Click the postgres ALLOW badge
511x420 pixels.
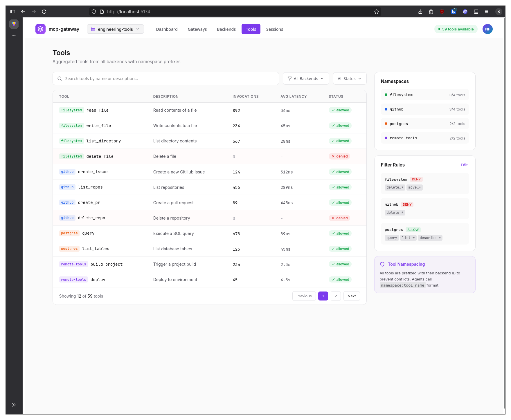413,230
